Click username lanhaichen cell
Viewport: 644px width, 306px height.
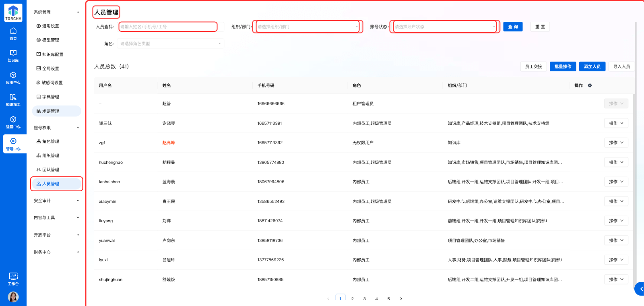click(x=109, y=182)
